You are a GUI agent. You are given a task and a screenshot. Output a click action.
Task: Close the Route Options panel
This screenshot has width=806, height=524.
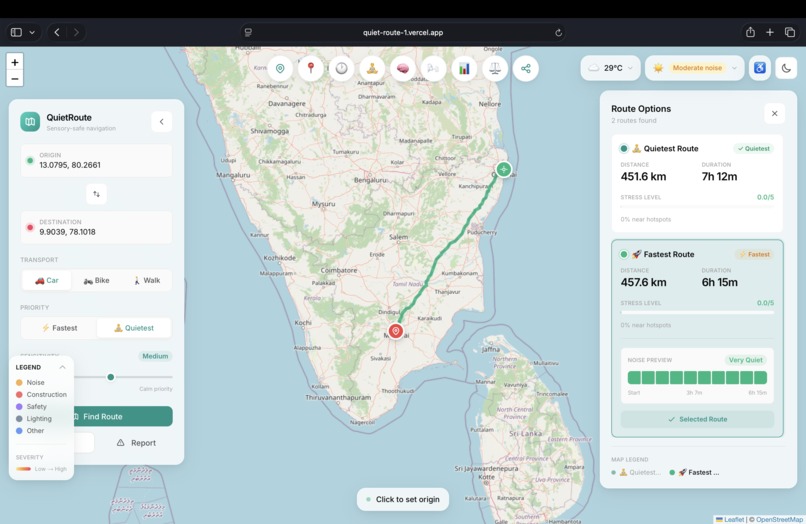pyautogui.click(x=774, y=114)
